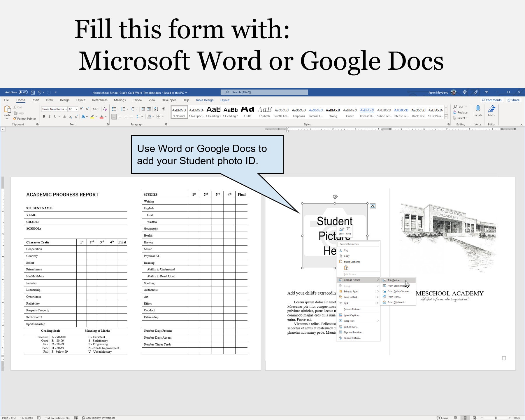
Task: Click the zoom slider in status bar
Action: coord(496,418)
